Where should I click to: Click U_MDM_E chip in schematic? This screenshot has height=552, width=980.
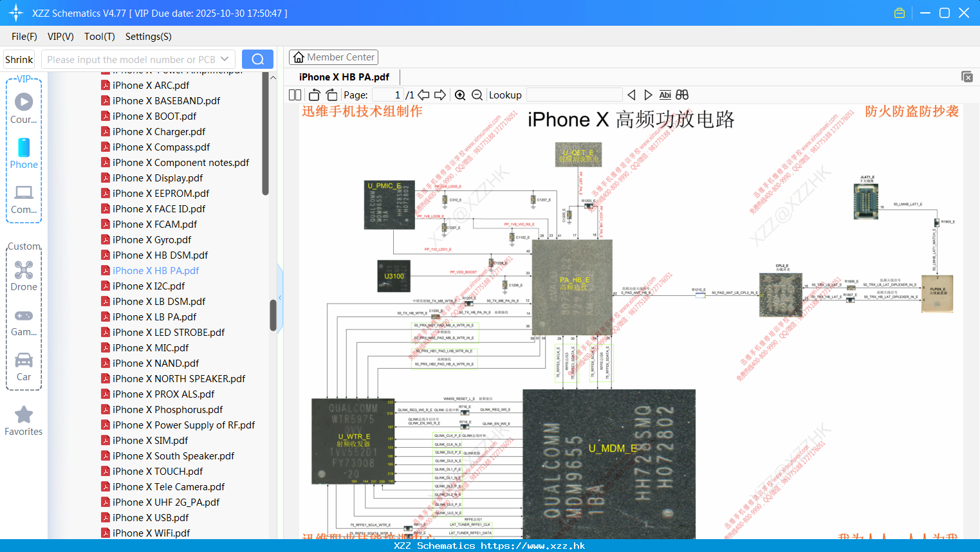click(x=609, y=464)
